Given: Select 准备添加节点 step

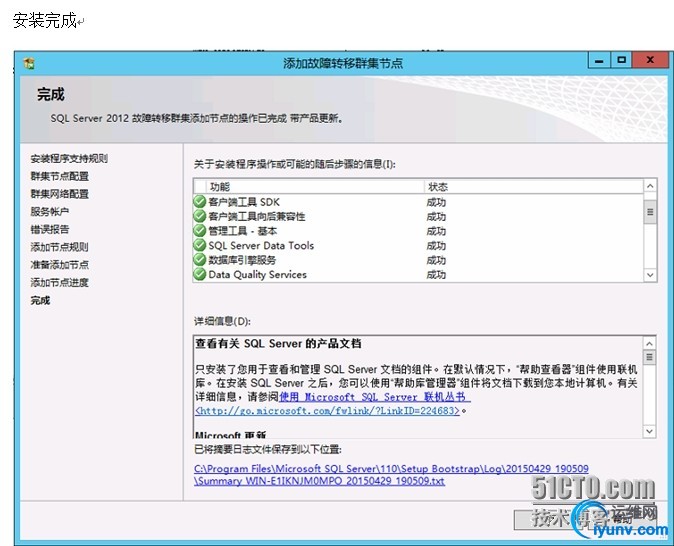Looking at the screenshot, I should [60, 264].
